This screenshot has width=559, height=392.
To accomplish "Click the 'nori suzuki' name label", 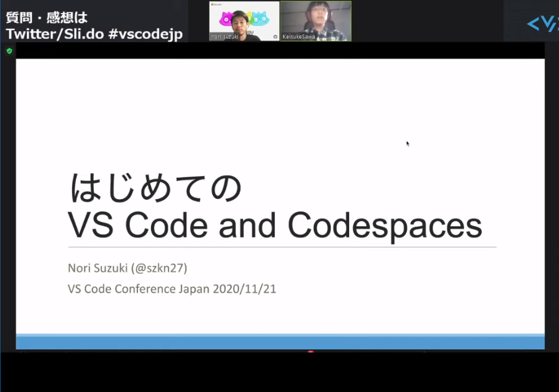I will (x=225, y=36).
